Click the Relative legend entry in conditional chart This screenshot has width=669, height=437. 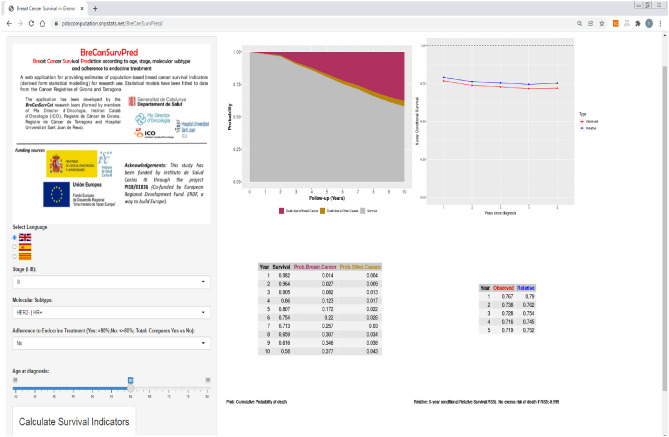[x=588, y=128]
